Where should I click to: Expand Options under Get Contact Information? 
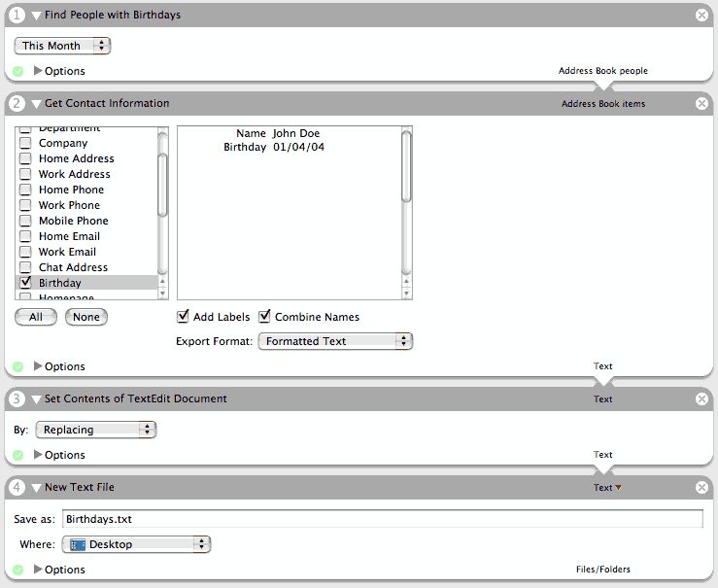tap(38, 365)
